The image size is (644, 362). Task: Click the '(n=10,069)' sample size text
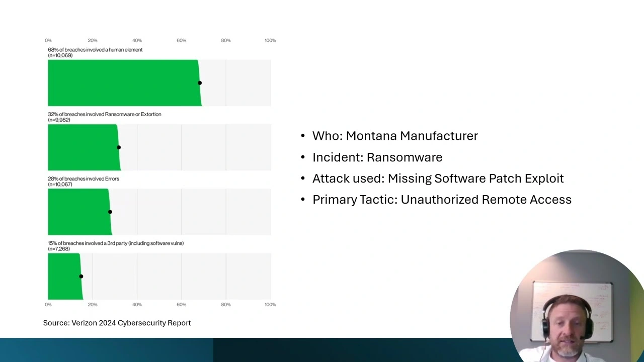(60, 55)
